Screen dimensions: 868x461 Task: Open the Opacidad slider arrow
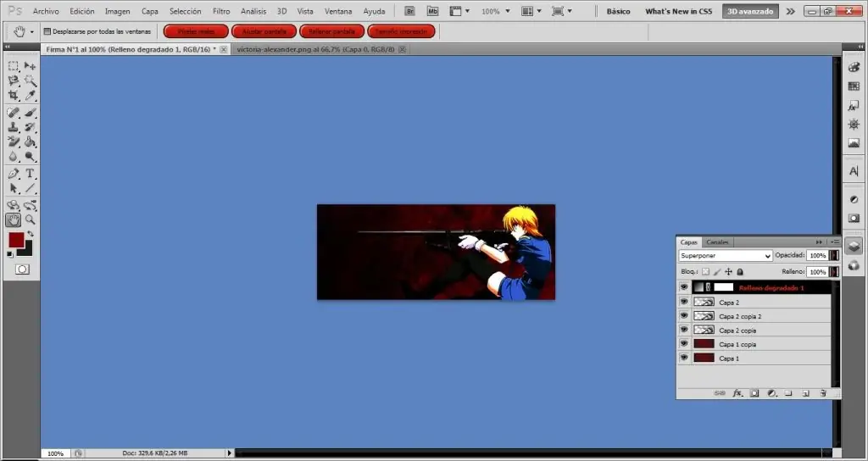[834, 256]
